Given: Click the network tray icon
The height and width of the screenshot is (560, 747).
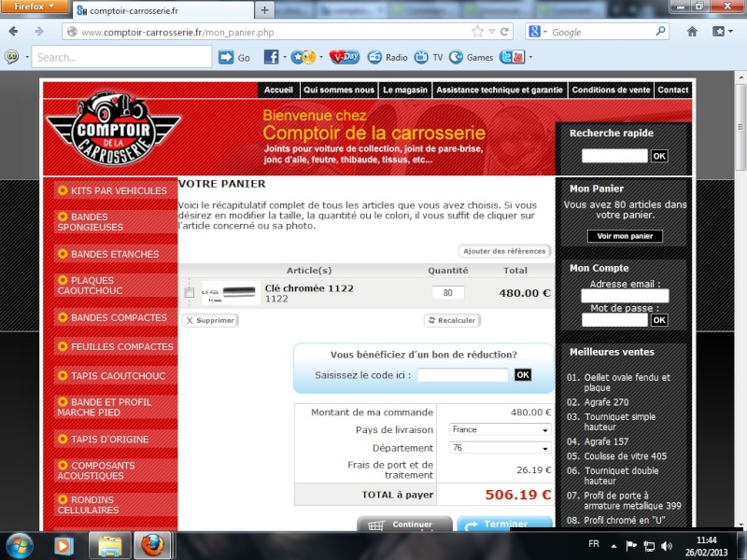Looking at the screenshot, I should (649, 546).
